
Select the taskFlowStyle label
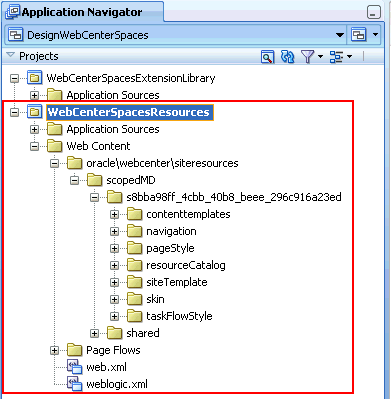(179, 316)
